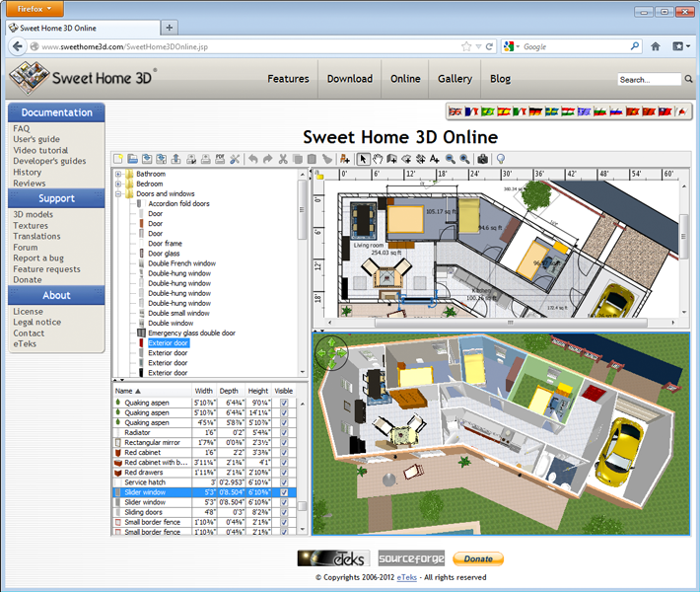
Task: Collapse the Doors and windows folder
Action: point(118,194)
